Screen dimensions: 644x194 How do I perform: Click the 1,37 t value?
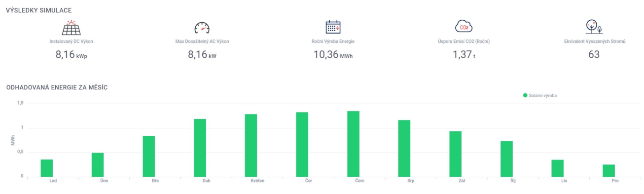pos(464,55)
